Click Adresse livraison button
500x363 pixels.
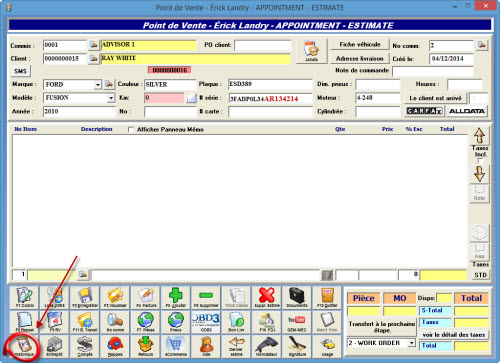pyautogui.click(x=360, y=59)
